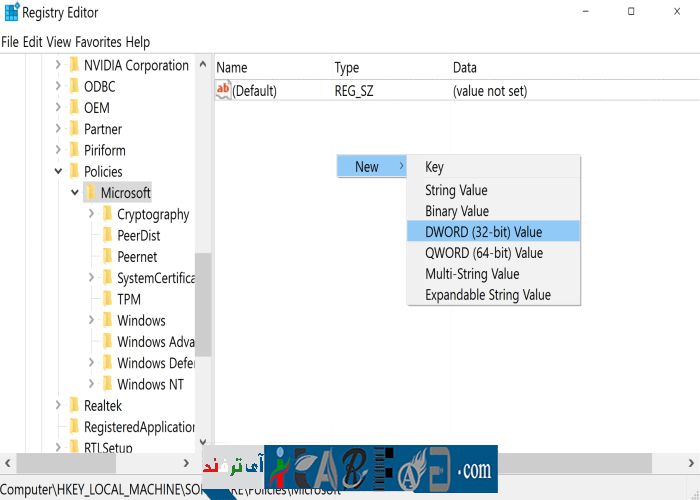700x500 pixels.
Task: Expand the SystemCertificates key
Action: (x=91, y=278)
